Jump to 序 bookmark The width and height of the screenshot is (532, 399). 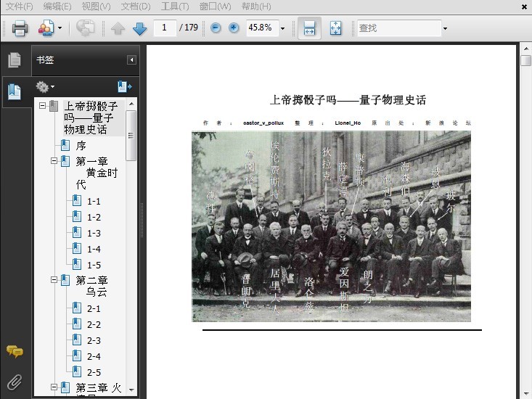pyautogui.click(x=81, y=145)
